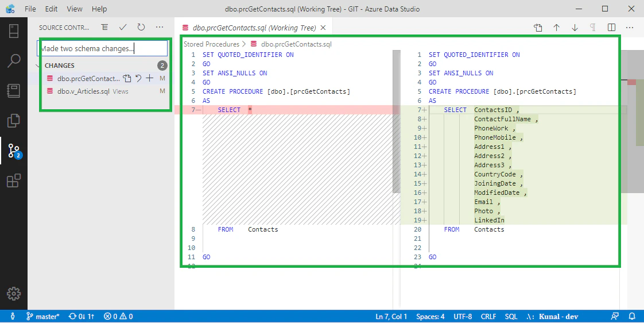This screenshot has width=644, height=323.
Task: Open the Search view icon
Action: point(14,61)
